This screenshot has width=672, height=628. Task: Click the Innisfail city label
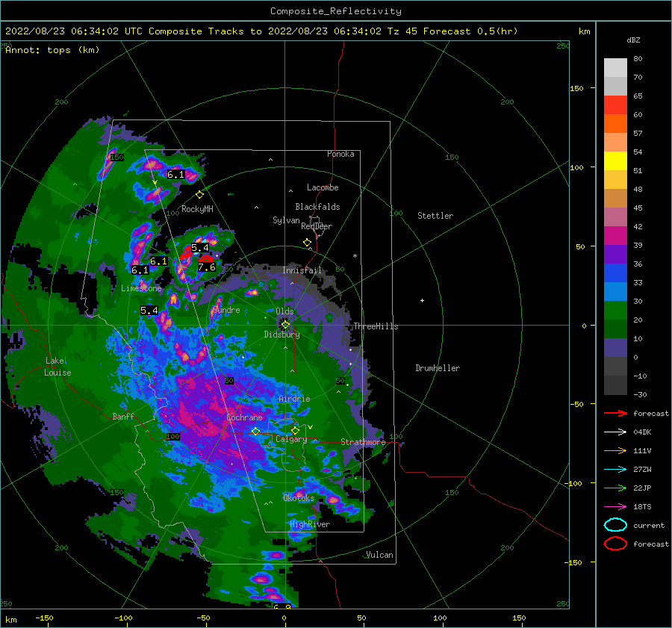302,270
